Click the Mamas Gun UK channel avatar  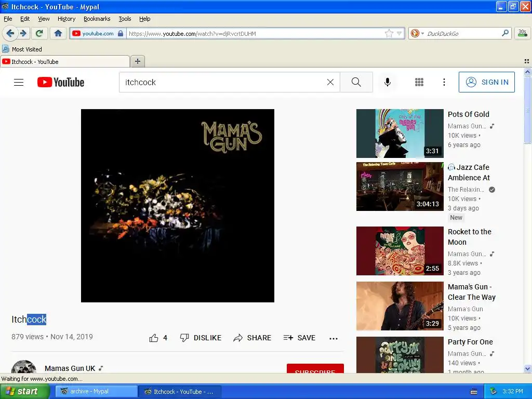[x=24, y=367]
